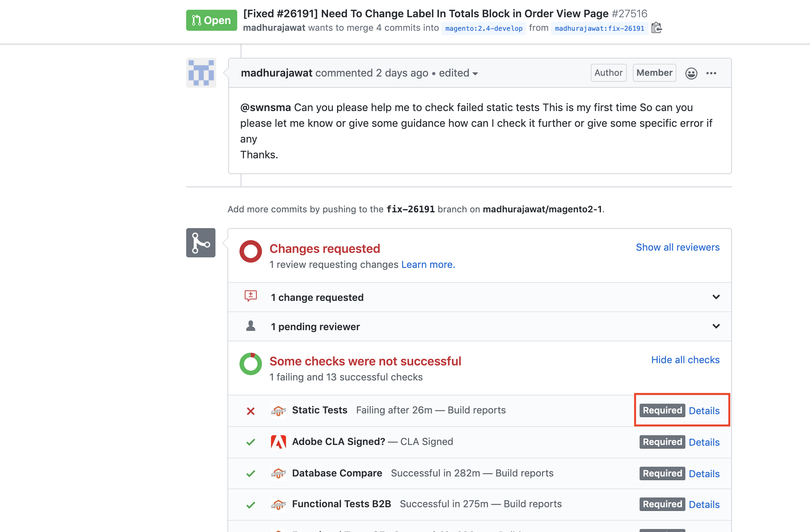Add emoji reaction to madhurajawat's comment
The height and width of the screenshot is (532, 810).
coord(691,73)
